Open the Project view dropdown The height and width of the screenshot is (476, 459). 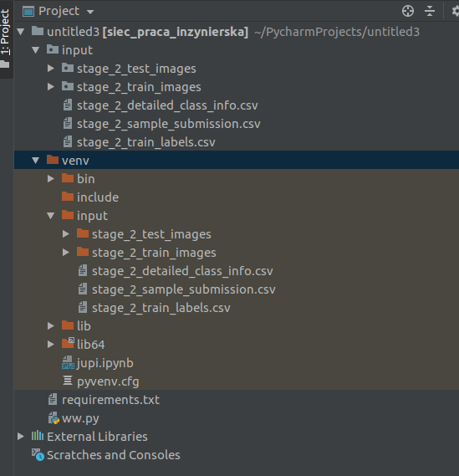click(x=90, y=13)
